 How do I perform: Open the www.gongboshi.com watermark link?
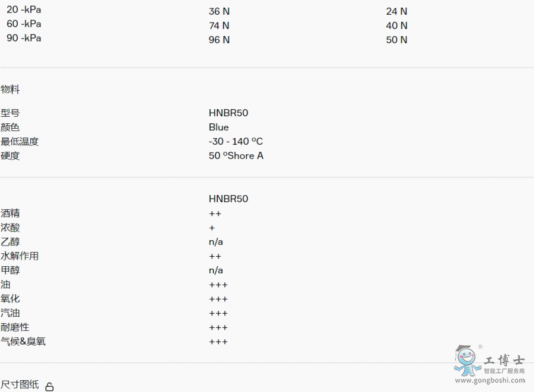pyautogui.click(x=490, y=380)
